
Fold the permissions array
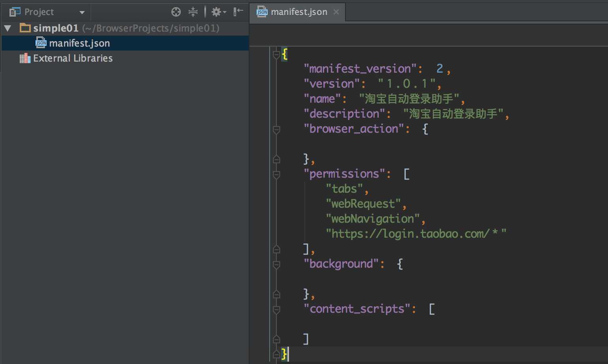coord(276,174)
